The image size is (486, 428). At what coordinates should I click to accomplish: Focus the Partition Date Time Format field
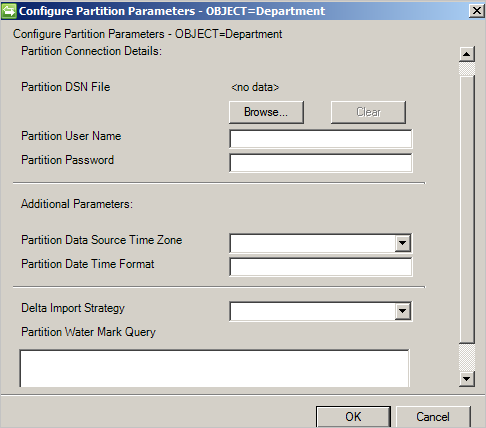(321, 267)
